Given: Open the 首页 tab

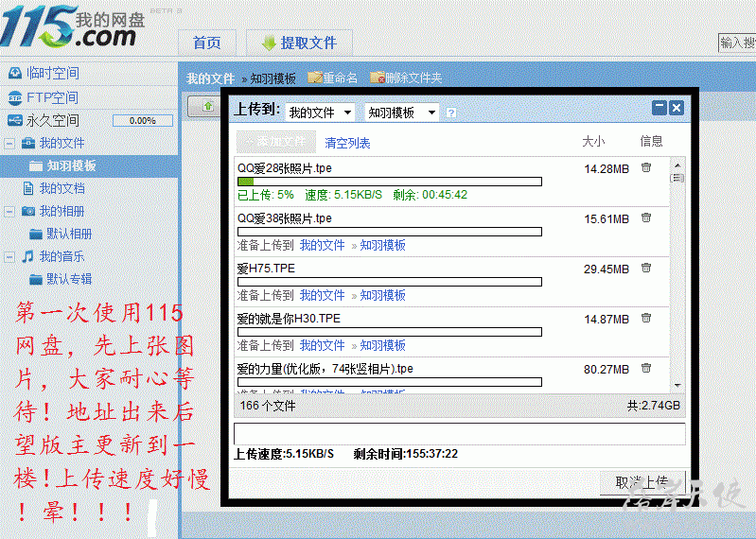Looking at the screenshot, I should click(207, 43).
